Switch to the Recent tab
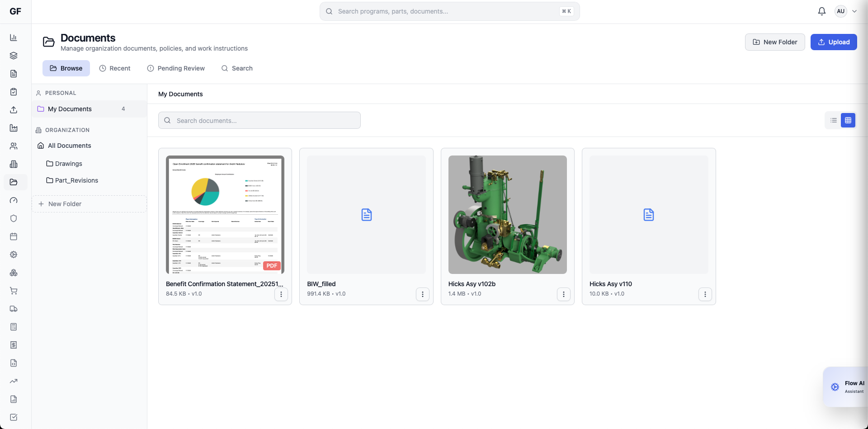Viewport: 868px width, 429px height. (x=115, y=68)
